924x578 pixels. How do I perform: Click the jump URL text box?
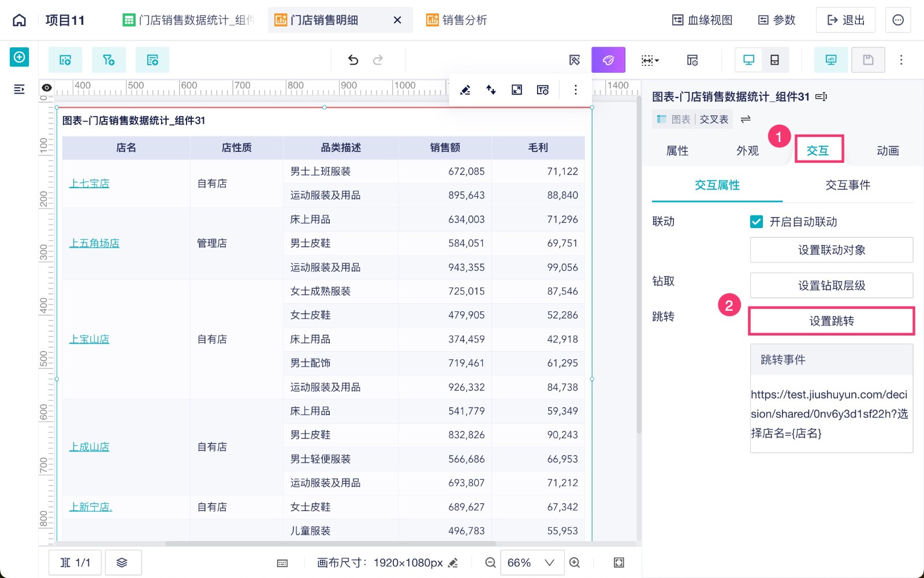coord(832,413)
